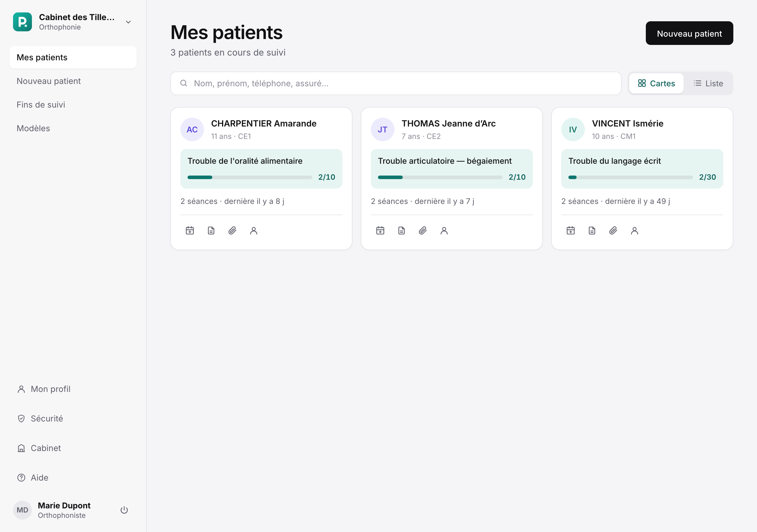Click paperclip icon on THOMAS Jeanne d'Arc card

click(423, 231)
